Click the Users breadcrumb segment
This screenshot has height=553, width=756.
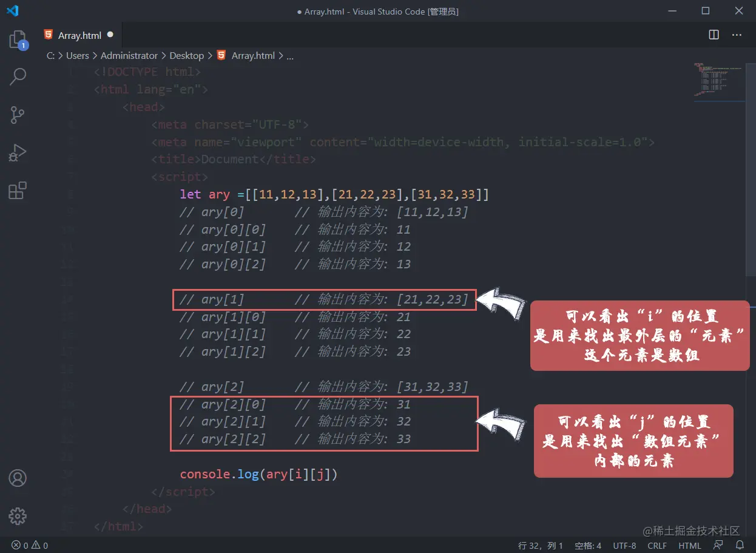click(78, 55)
